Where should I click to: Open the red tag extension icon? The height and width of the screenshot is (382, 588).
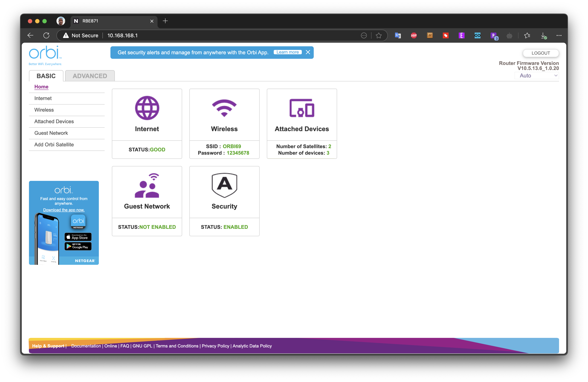click(446, 35)
